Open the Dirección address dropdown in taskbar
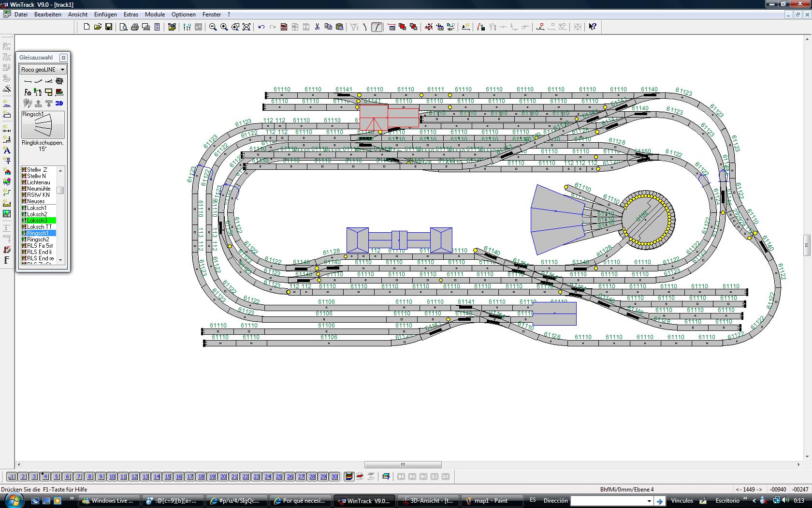 [x=649, y=501]
